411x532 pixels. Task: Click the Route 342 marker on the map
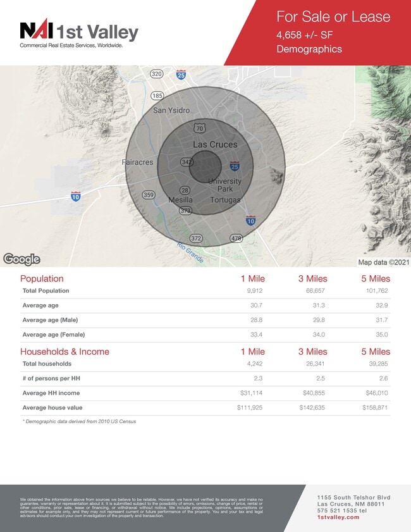tap(187, 162)
